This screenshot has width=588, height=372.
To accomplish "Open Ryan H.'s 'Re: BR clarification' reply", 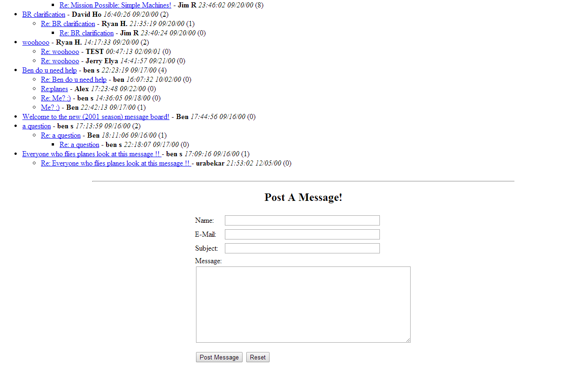I will 68,24.
